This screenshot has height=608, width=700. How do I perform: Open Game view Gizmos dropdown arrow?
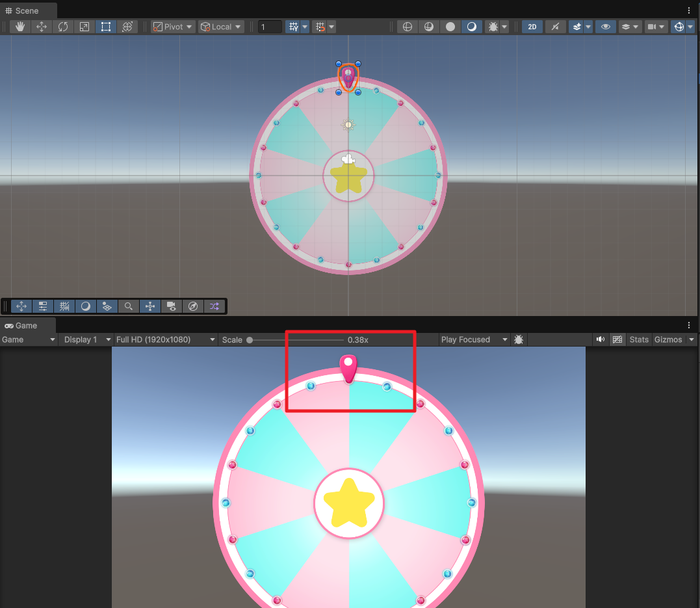point(692,339)
